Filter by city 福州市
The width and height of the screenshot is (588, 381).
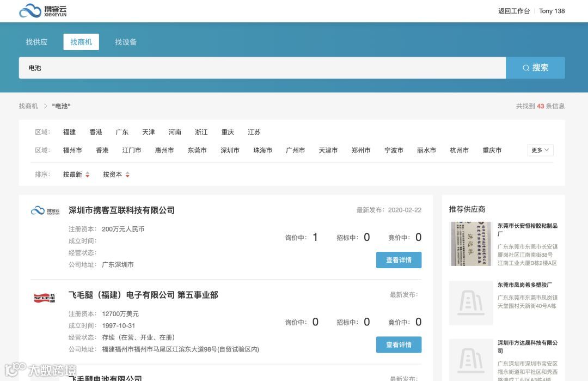[72, 150]
